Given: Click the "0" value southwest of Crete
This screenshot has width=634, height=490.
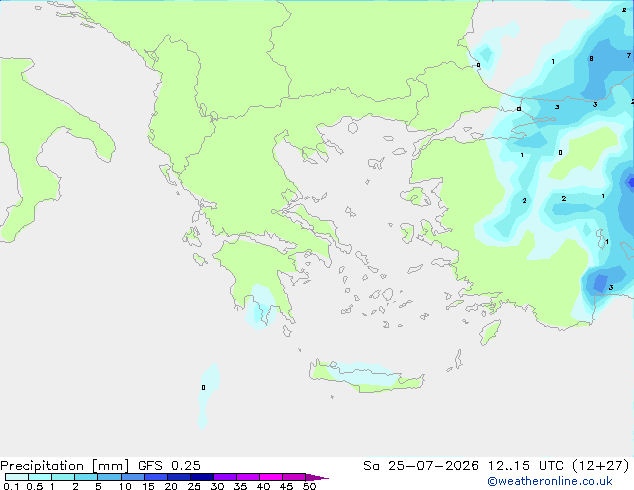Looking at the screenshot, I should click(x=203, y=387).
